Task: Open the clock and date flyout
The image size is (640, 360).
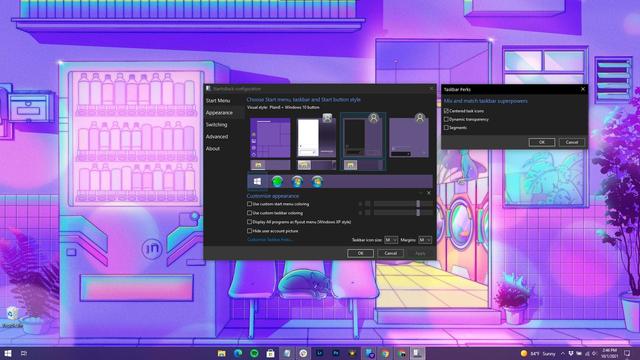Action: point(609,353)
